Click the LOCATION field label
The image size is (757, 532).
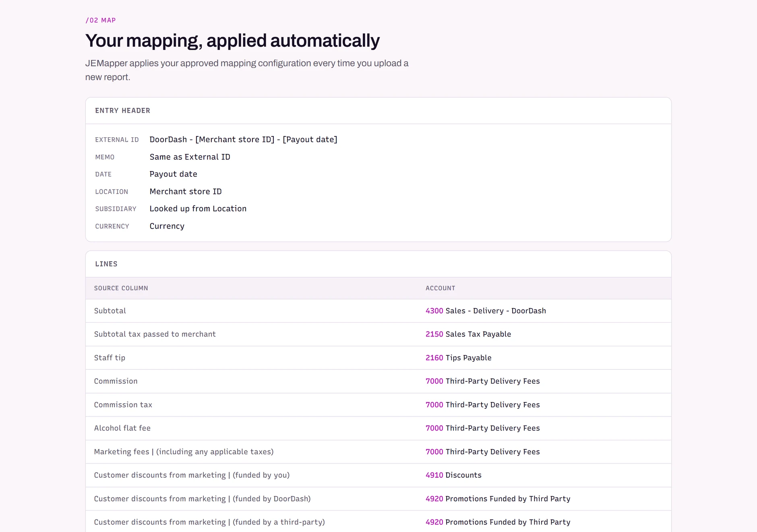pos(112,192)
